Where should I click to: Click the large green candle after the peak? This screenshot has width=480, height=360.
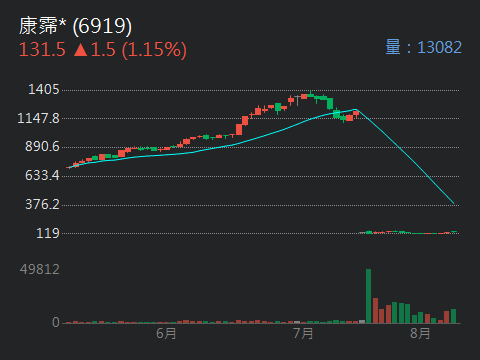[x=330, y=103]
